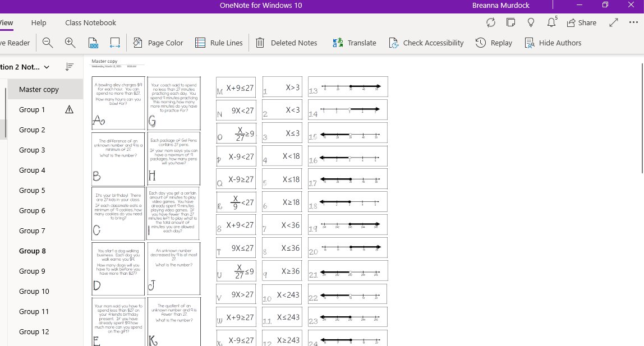Viewport: 644px width, 346px height.
Task: Open the Help tab
Action: 39,22
